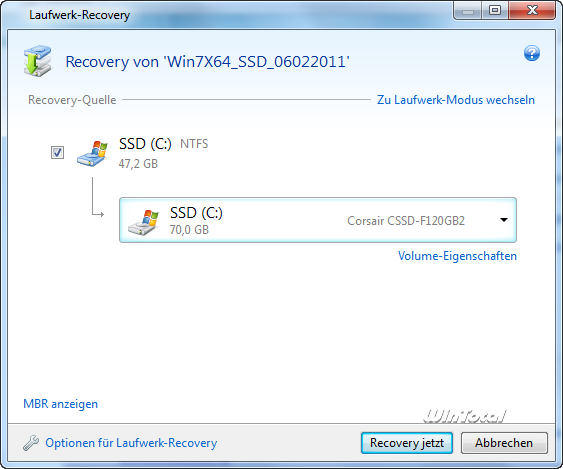Image resolution: width=563 pixels, height=469 pixels.
Task: Click the green-arrow drive recovery icon in header
Action: point(37,61)
